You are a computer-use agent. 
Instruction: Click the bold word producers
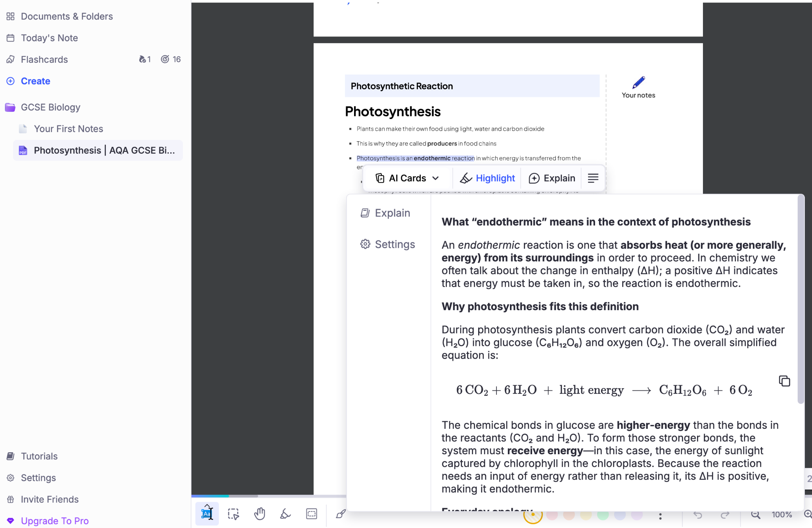pyautogui.click(x=442, y=144)
